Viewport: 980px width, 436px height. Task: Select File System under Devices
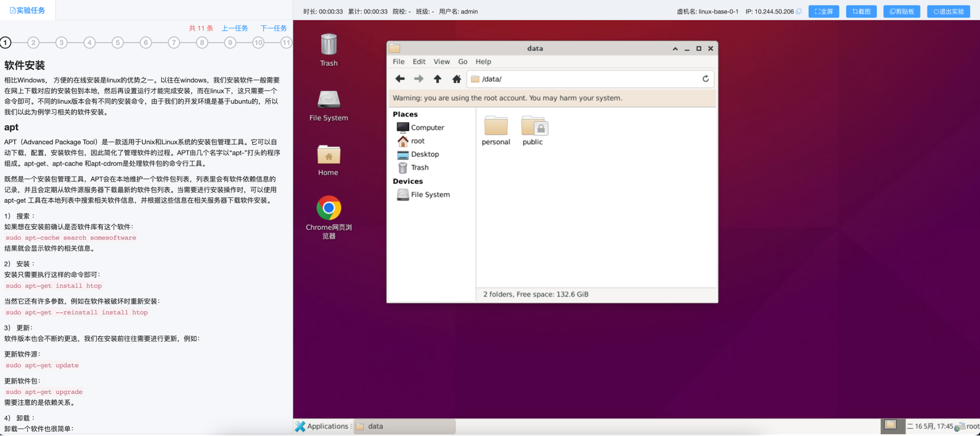(x=430, y=194)
